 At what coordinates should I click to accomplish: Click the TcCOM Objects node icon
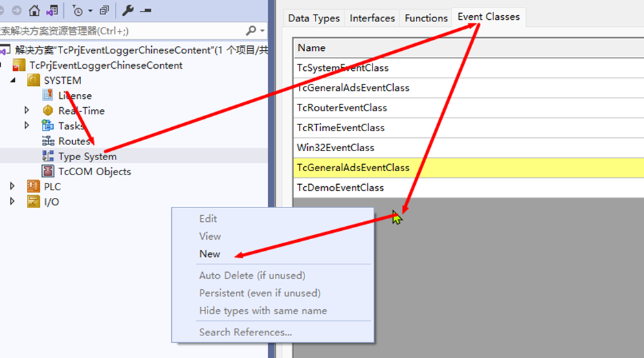[47, 171]
